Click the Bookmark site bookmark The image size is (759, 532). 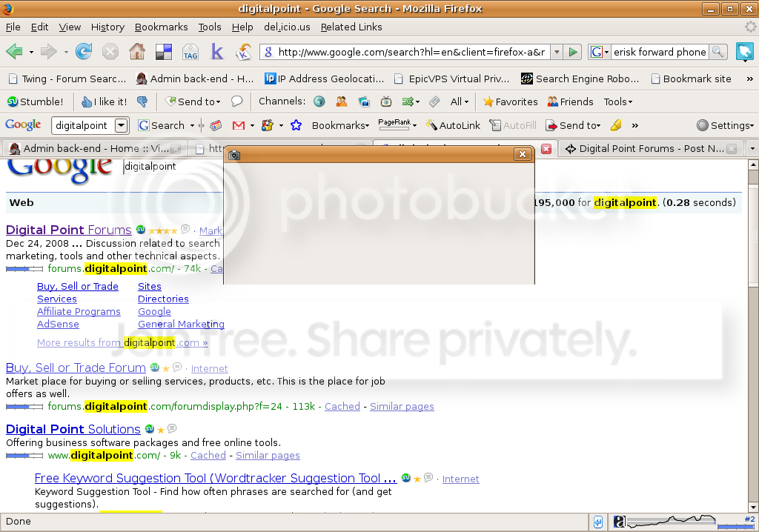tap(692, 79)
